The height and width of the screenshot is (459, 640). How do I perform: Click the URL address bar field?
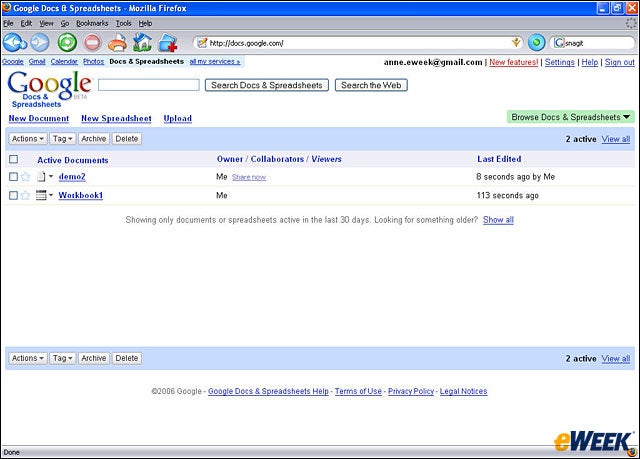359,42
